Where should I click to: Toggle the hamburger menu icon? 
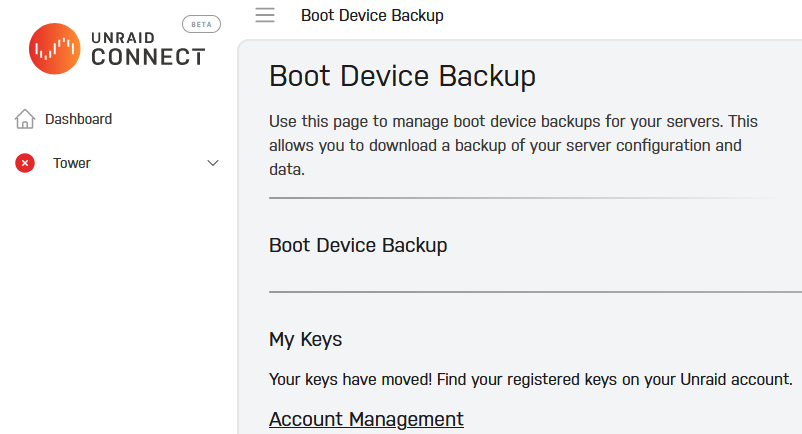coord(265,15)
